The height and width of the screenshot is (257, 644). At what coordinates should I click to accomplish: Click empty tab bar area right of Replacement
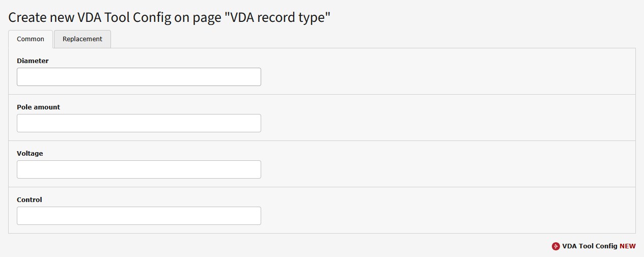click(x=356, y=39)
